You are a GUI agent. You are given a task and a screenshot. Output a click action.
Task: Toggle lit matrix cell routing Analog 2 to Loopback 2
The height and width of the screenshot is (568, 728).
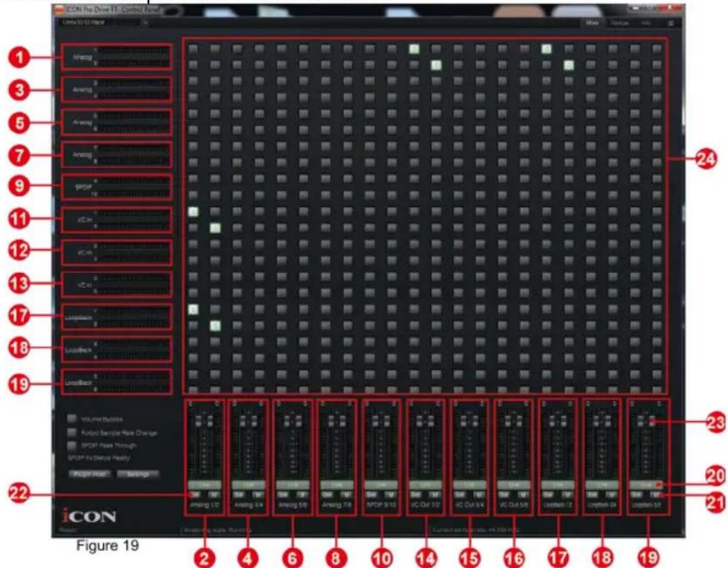(568, 65)
